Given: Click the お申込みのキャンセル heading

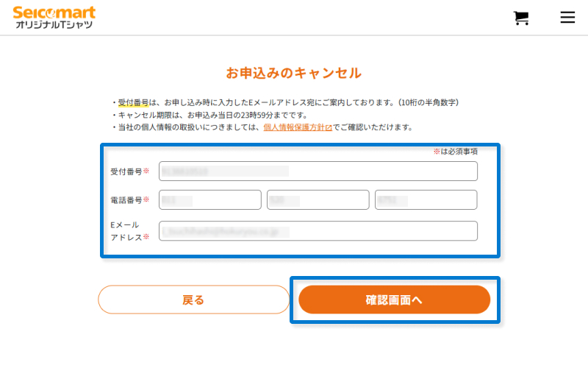Looking at the screenshot, I should click(x=293, y=73).
